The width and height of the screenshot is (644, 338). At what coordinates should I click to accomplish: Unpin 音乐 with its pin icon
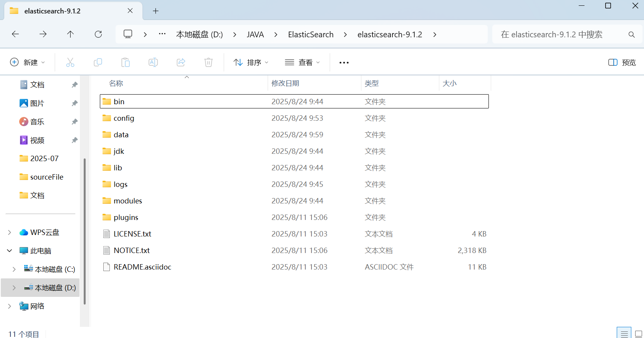[x=74, y=122]
